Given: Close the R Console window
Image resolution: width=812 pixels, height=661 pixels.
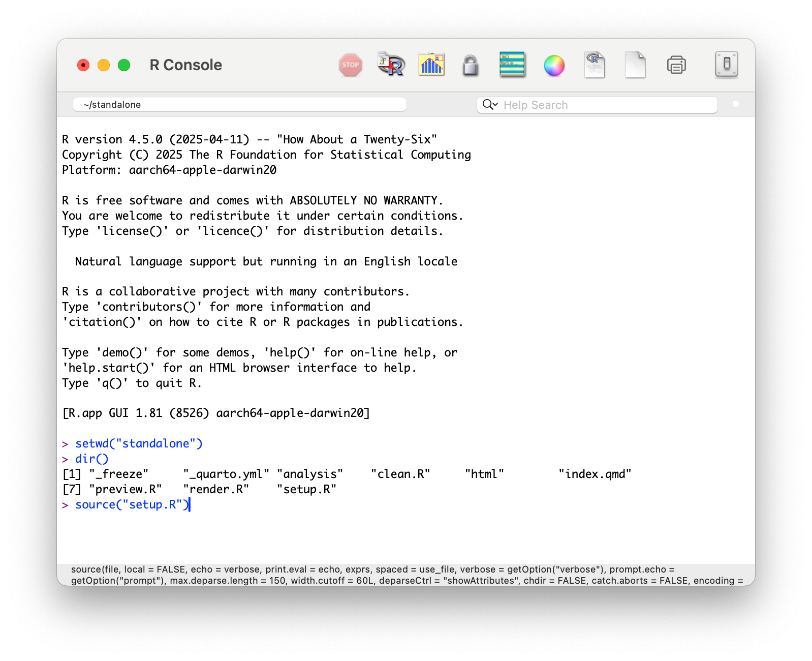Looking at the screenshot, I should (83, 65).
